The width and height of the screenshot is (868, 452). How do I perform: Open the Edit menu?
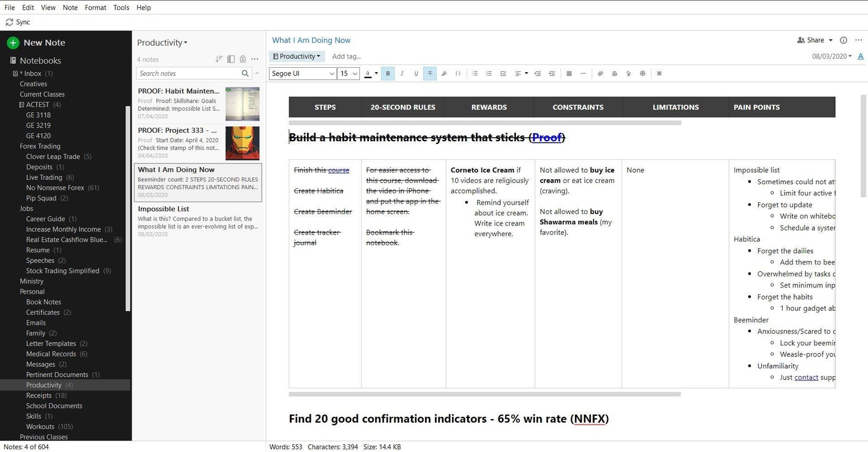(x=28, y=7)
